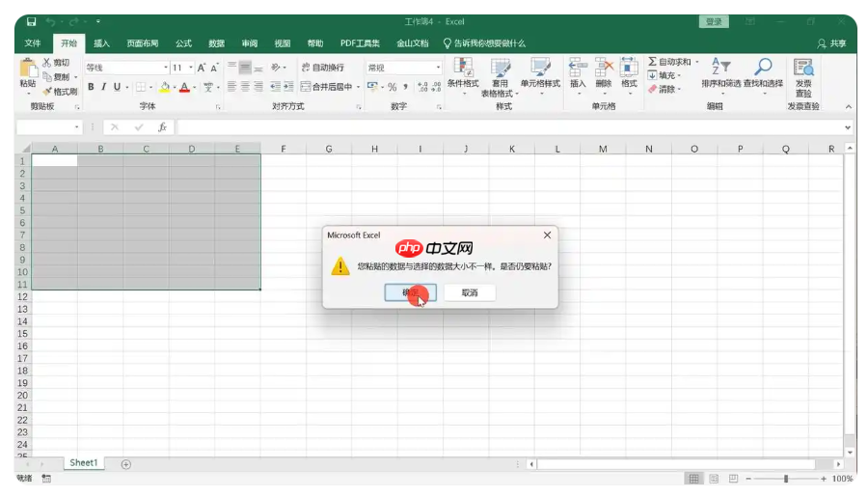The image size is (868, 497).
Task: Select the Format Painter (格式刷) brush
Action: coord(47,92)
